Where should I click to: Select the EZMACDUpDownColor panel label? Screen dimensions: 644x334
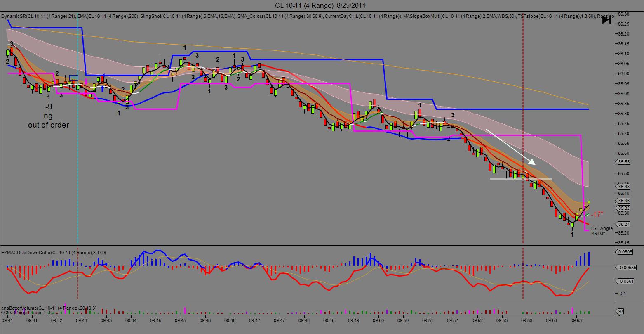(x=54, y=252)
